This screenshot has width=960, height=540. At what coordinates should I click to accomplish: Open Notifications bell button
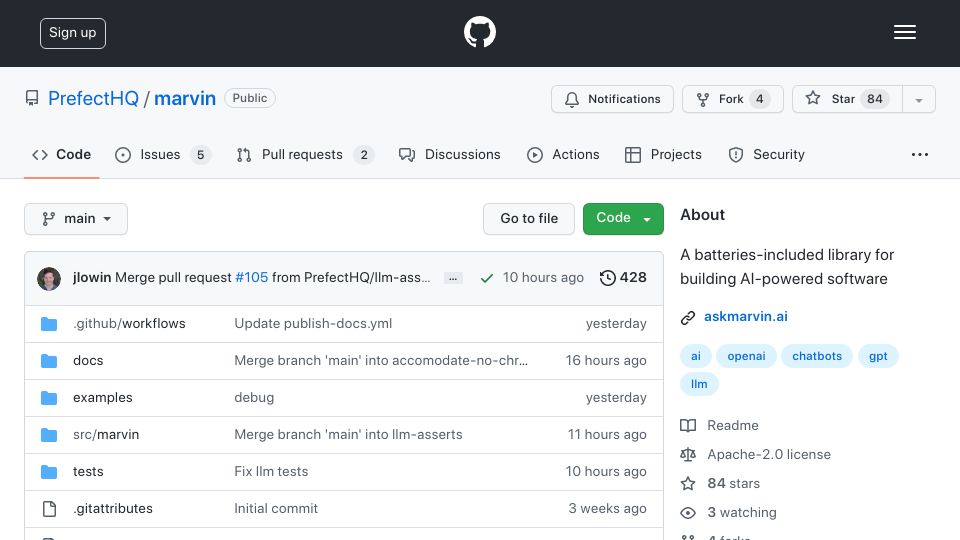(x=612, y=99)
